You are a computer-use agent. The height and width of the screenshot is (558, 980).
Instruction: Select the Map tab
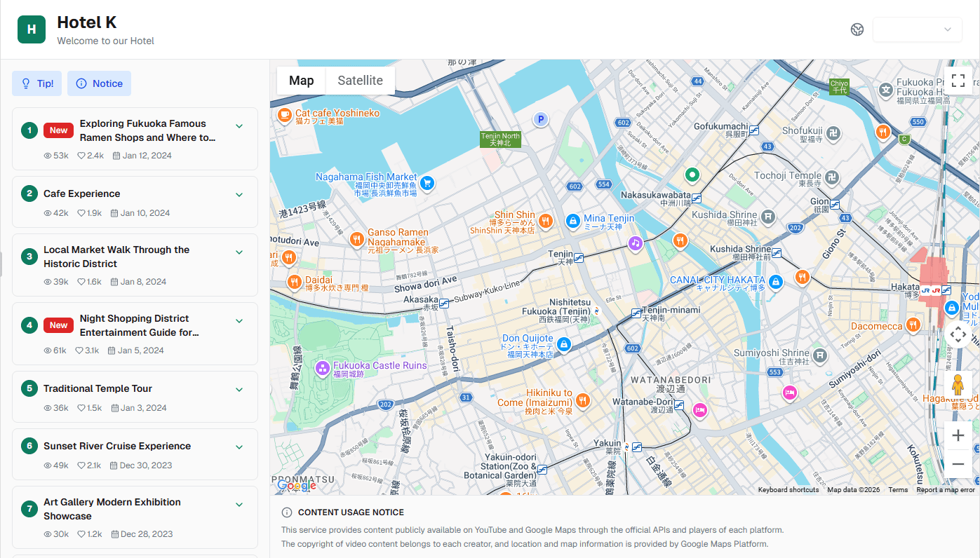point(301,80)
